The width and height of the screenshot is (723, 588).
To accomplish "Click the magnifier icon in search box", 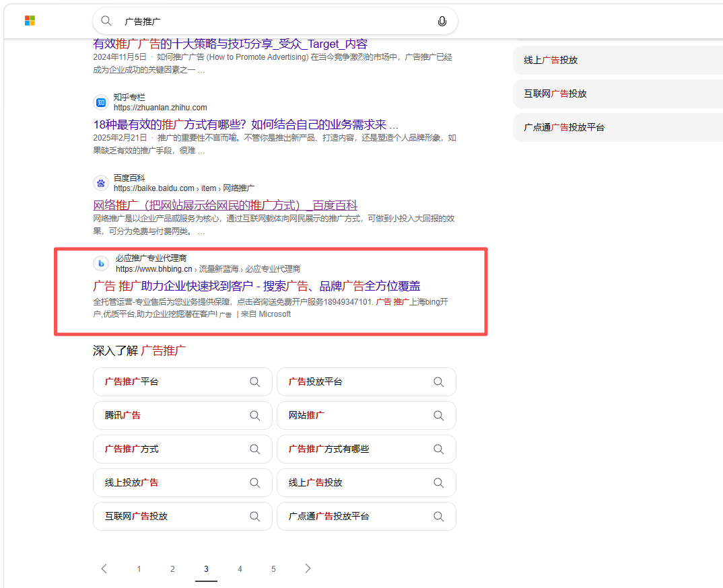I will click(106, 21).
